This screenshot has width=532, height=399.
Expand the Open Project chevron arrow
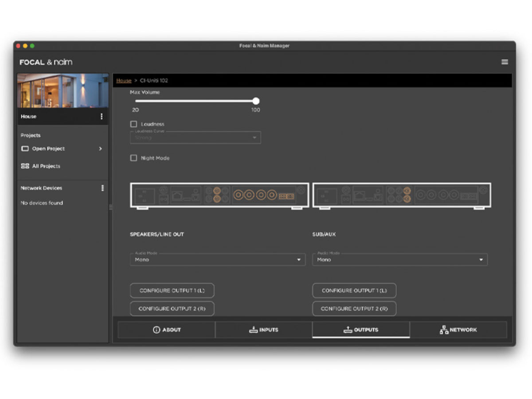pyautogui.click(x=100, y=149)
